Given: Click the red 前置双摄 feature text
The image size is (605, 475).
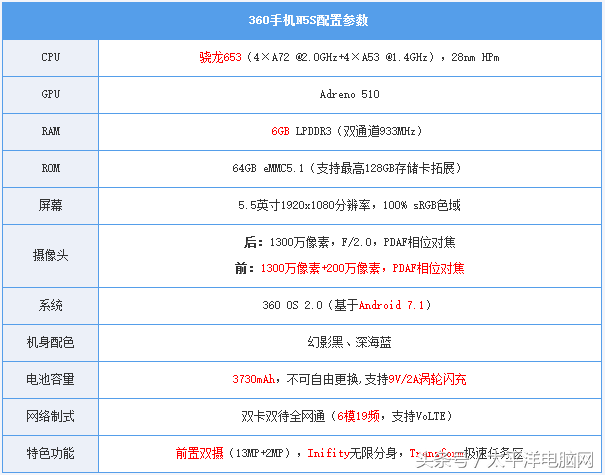Looking at the screenshot, I should click(199, 453).
